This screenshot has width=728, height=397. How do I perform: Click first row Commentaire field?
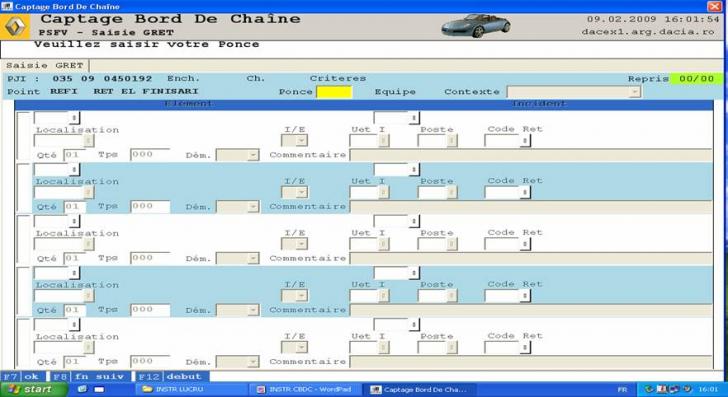coord(531,155)
